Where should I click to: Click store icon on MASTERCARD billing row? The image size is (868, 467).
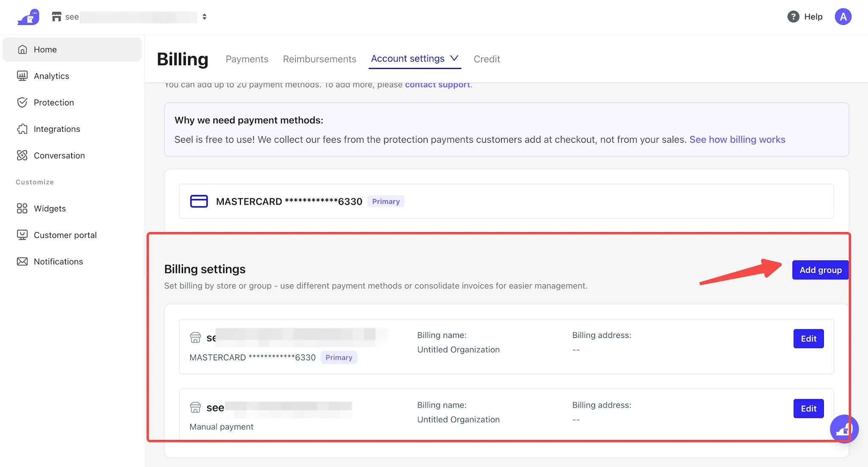[195, 337]
